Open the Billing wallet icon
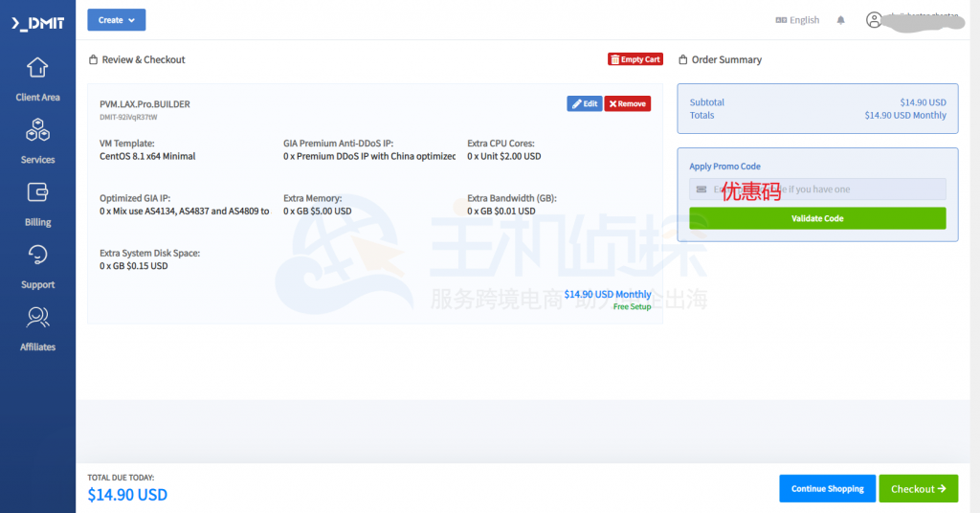Screen dimensions: 980x513 tap(37, 192)
